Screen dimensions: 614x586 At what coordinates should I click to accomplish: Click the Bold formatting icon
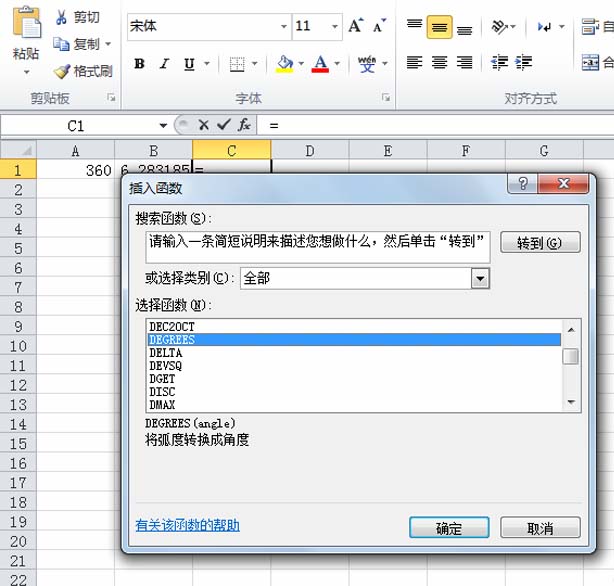(x=139, y=63)
